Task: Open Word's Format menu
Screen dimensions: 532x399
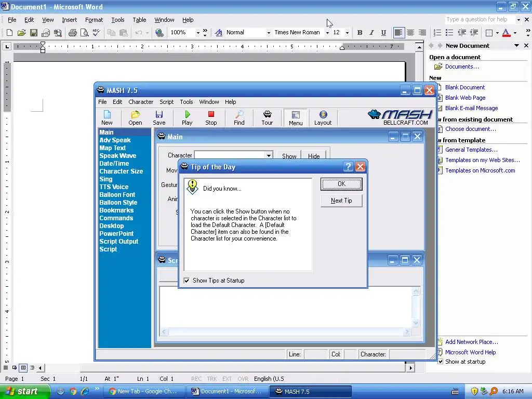Action: tap(94, 20)
